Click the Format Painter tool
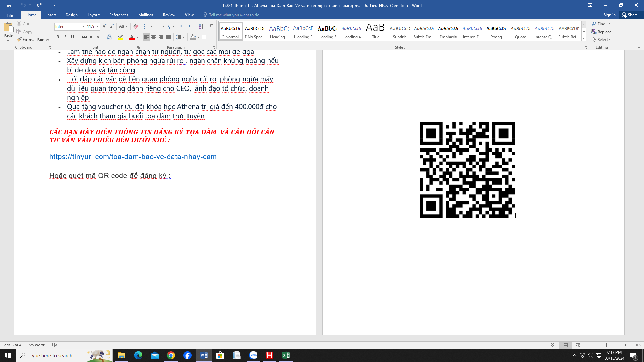This screenshot has width=644, height=362. [x=33, y=39]
